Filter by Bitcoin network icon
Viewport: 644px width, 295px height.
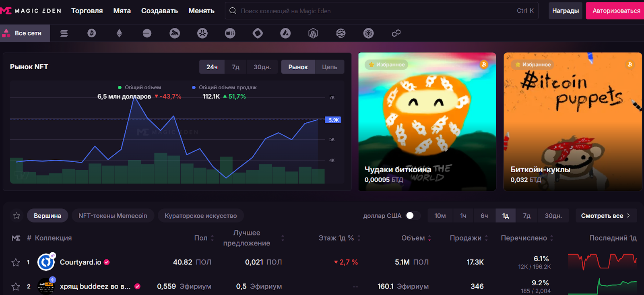(x=92, y=33)
